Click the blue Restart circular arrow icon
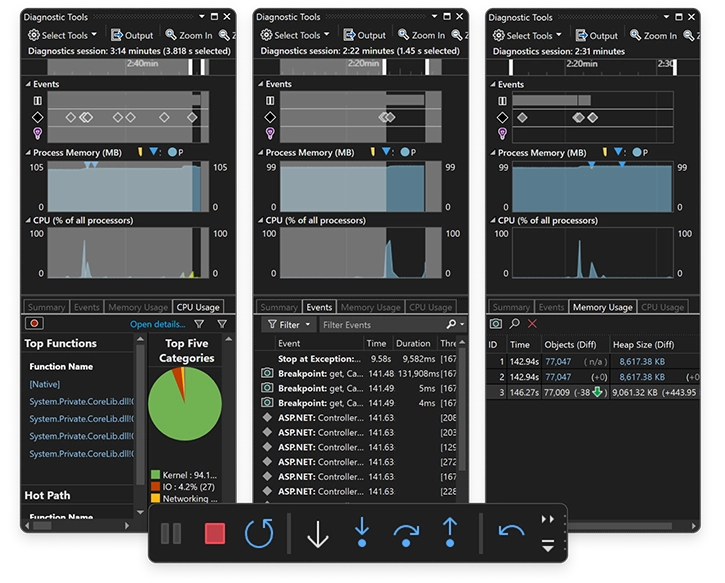 point(259,533)
